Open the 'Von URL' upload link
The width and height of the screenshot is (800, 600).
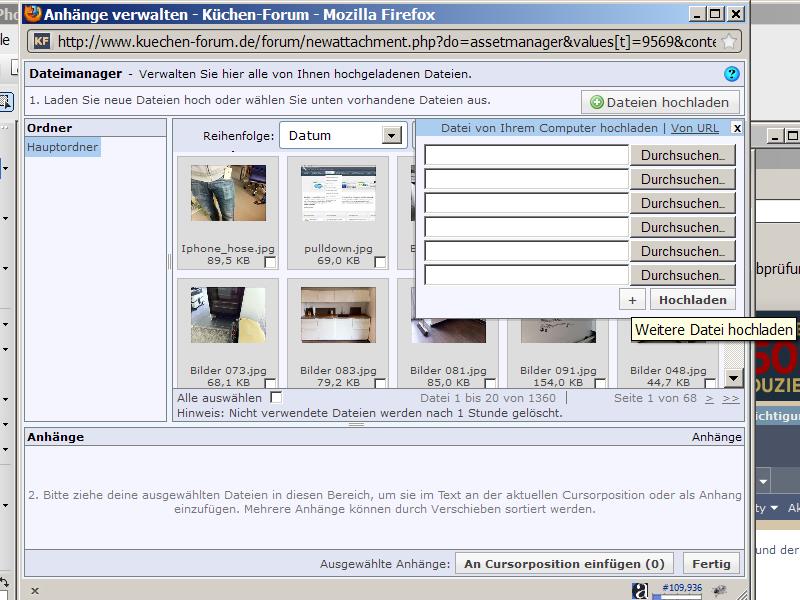pos(694,128)
